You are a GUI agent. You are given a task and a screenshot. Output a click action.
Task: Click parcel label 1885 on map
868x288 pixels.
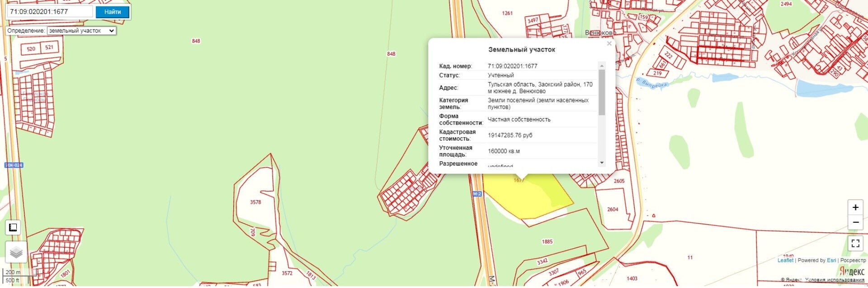point(547,242)
